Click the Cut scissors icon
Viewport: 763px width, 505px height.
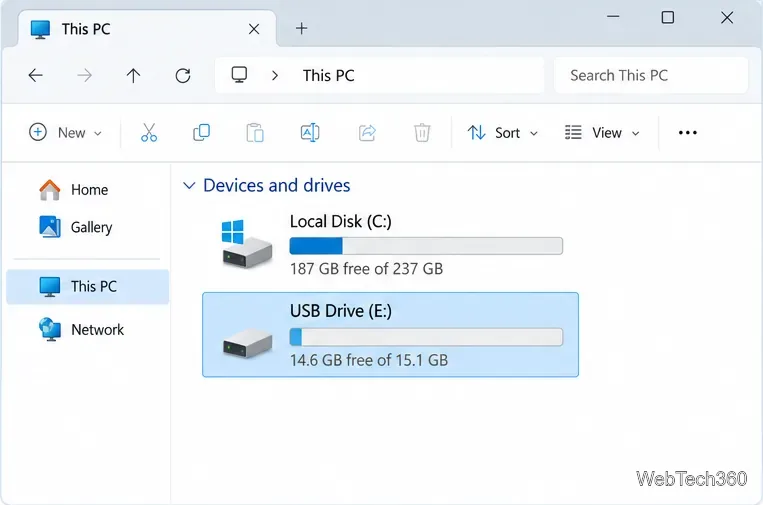tap(149, 132)
